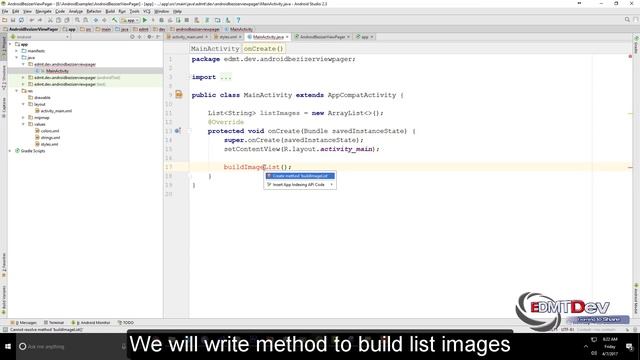Click the Find magnifier icon in toolbar
The width and height of the screenshot is (640, 360).
(77, 20)
